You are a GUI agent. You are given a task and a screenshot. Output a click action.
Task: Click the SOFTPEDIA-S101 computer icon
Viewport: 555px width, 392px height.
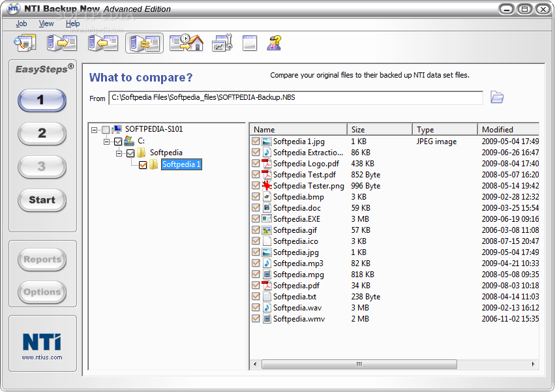tap(117, 129)
